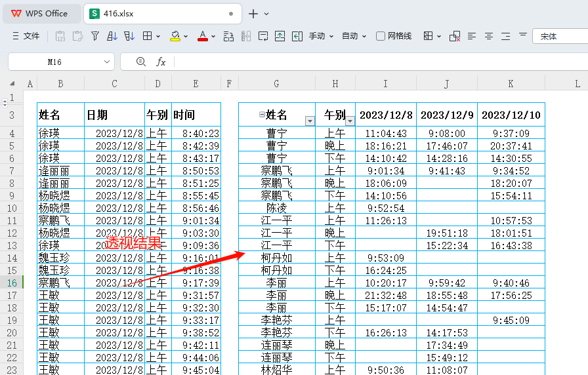Click the merge rows icon
588x375 pixels.
click(x=228, y=36)
